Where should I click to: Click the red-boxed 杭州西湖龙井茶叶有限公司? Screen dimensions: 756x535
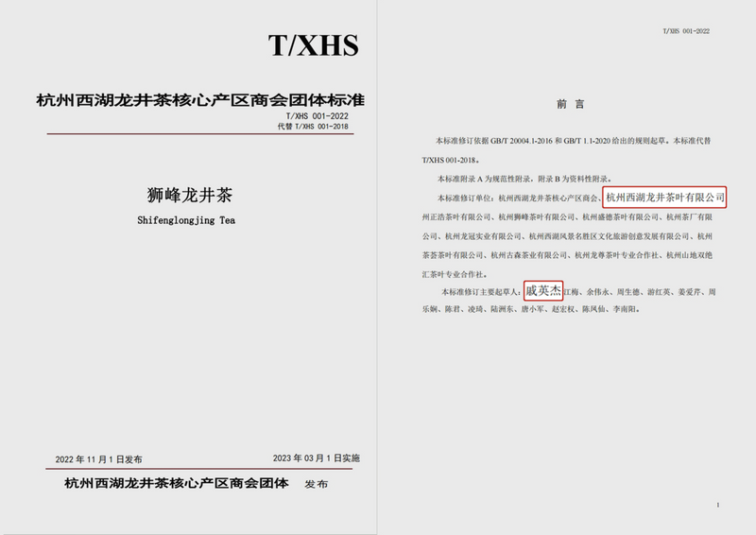664,197
